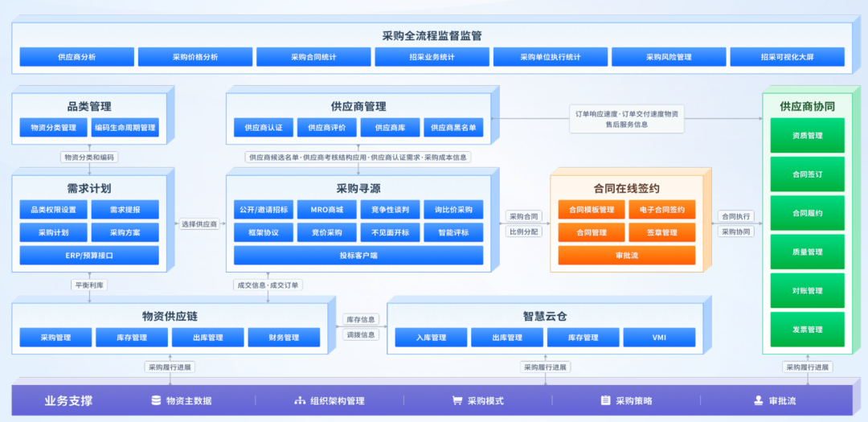
Task: Select 出库管理 under 物资供应链
Action: pos(207,338)
